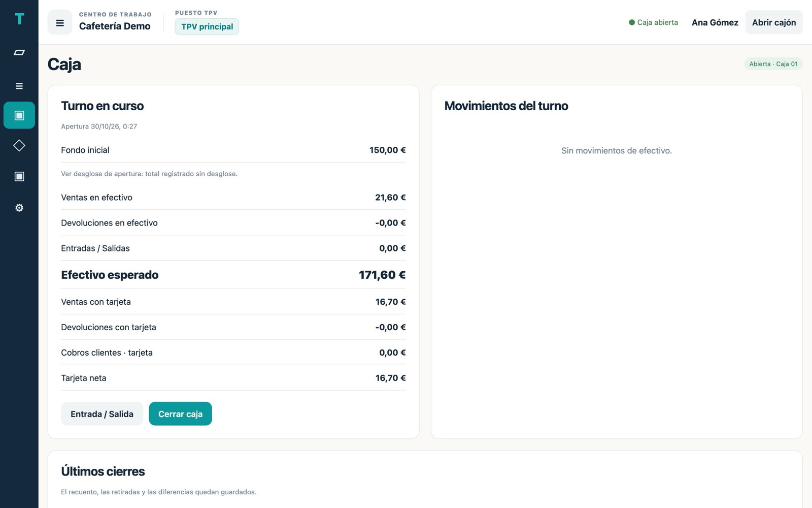This screenshot has height=508, width=812.
Task: Click the Caja page title
Action: click(64, 64)
